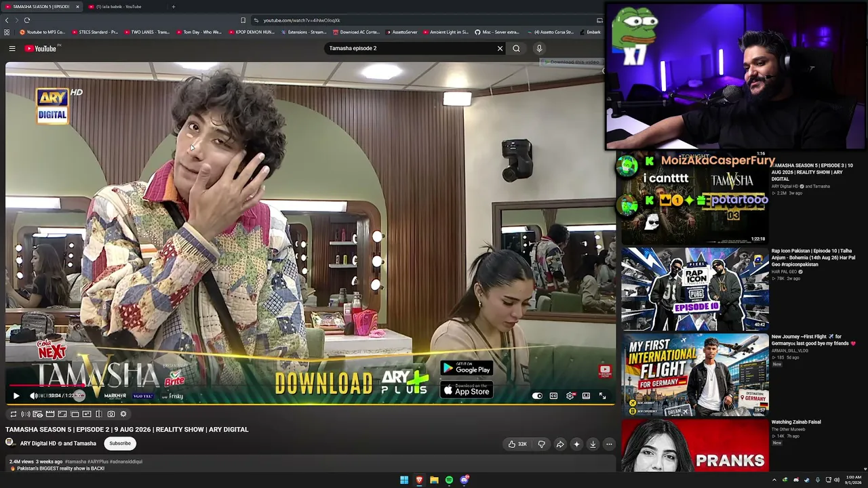Close the TAMASHA SEASON 5 tab
Screen dimensions: 868x488
(x=77, y=7)
